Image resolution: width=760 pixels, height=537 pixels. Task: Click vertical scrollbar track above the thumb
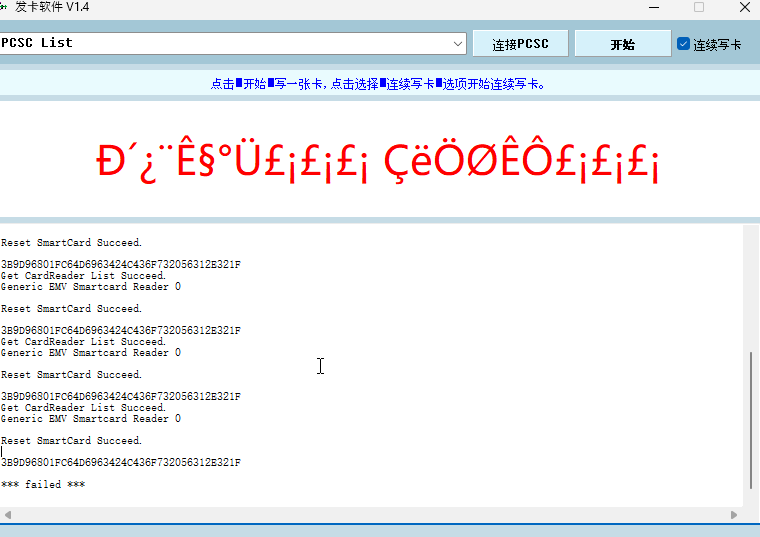point(752,290)
